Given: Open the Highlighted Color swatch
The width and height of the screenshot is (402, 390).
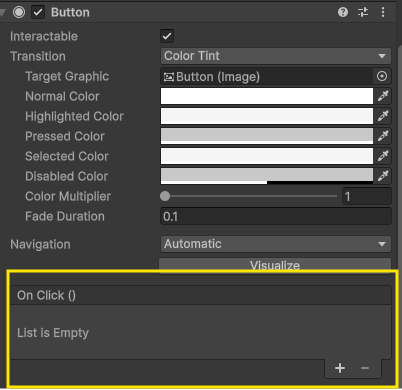Looking at the screenshot, I should tap(267, 116).
